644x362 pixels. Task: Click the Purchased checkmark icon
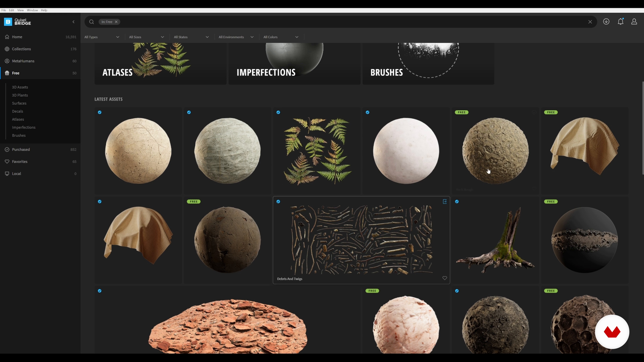[x=7, y=149]
